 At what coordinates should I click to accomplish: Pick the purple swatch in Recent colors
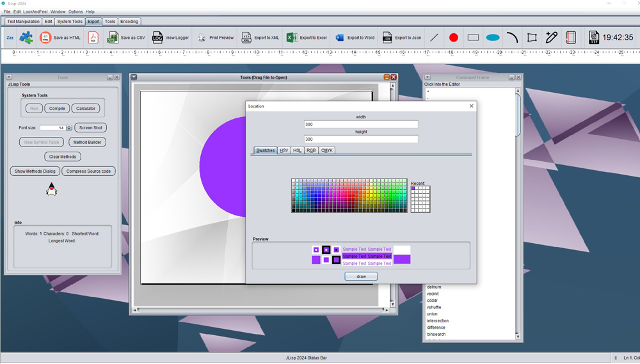(413, 189)
